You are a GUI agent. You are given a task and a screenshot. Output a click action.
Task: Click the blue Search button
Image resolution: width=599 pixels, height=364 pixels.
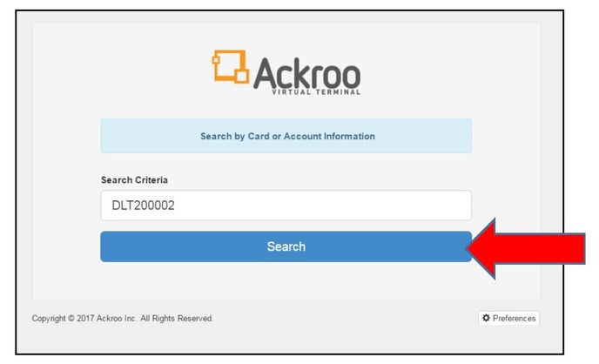coord(286,246)
